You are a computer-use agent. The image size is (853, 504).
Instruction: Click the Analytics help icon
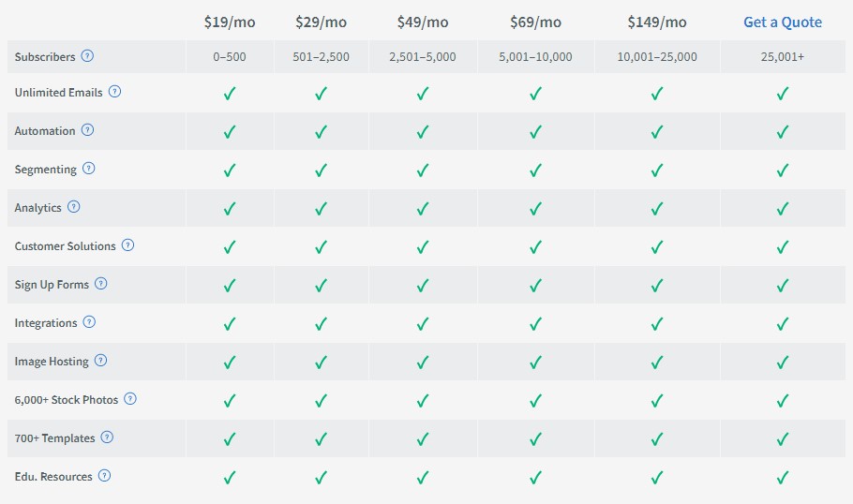click(73, 207)
